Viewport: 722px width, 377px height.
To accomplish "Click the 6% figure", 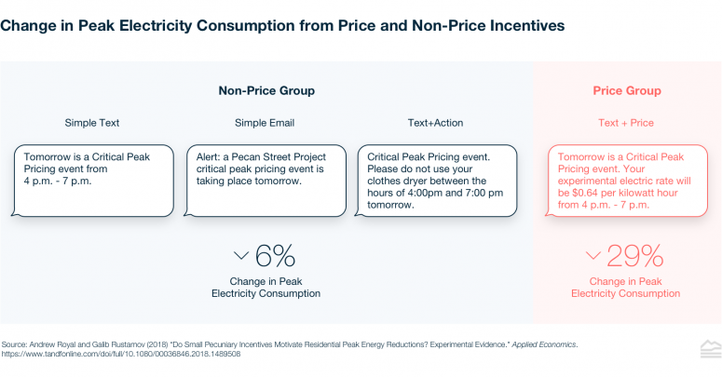I will [x=275, y=256].
